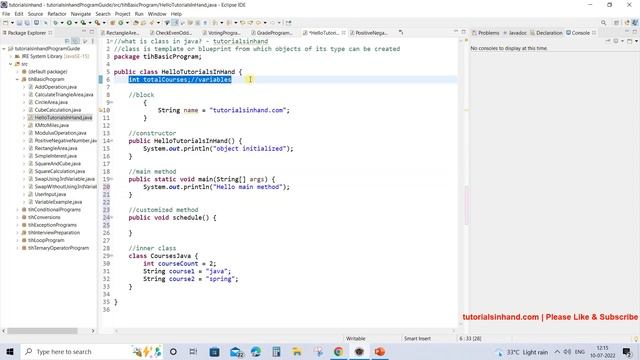This screenshot has width=640, height=360.
Task: Open the New Java Class dropdown arrow
Action: click(x=127, y=23)
